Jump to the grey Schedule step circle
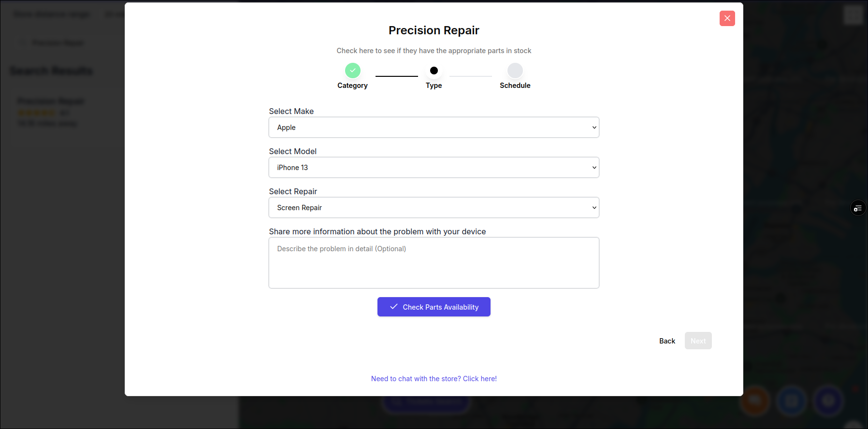This screenshot has height=429, width=868. click(x=515, y=71)
